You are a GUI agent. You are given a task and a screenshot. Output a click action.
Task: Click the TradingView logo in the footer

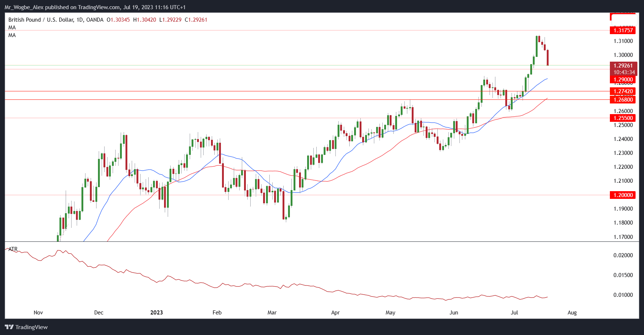point(26,327)
